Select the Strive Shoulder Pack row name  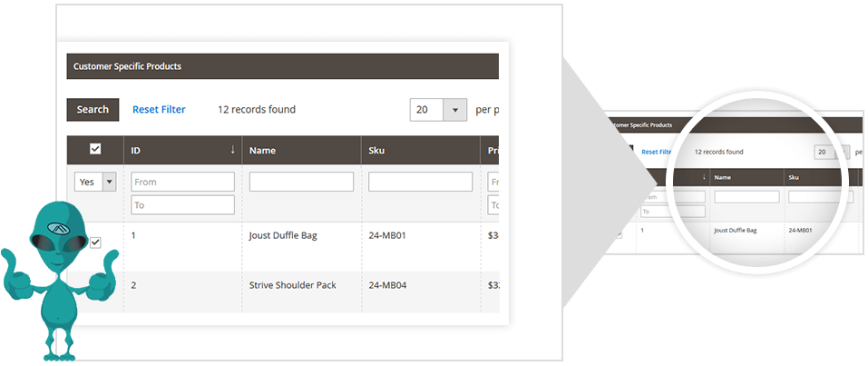(292, 285)
